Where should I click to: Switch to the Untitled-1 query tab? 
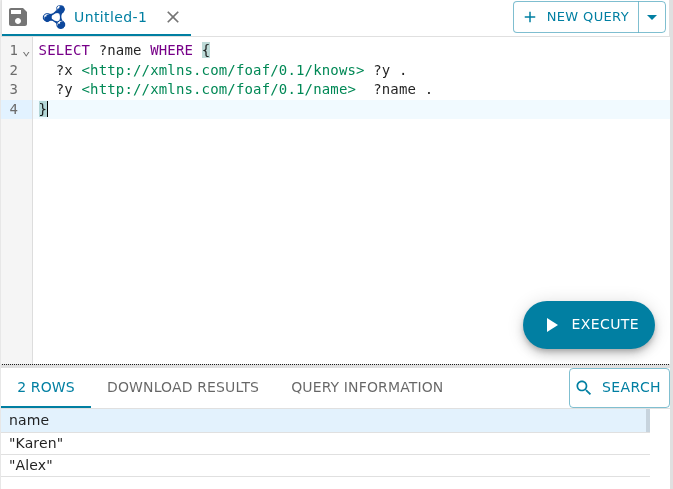tap(110, 17)
